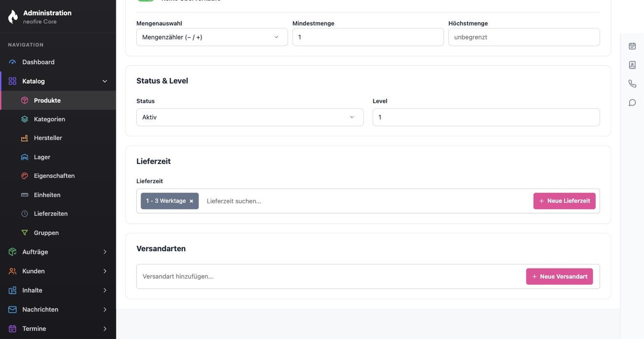The width and height of the screenshot is (644, 339).
Task: Click the Nachrichten envelope icon
Action: click(x=13, y=309)
